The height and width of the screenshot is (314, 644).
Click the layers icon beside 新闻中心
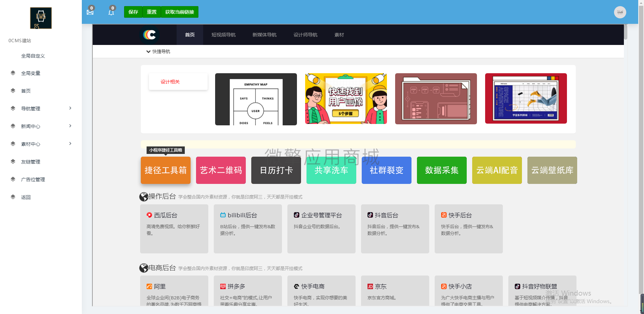coord(13,126)
